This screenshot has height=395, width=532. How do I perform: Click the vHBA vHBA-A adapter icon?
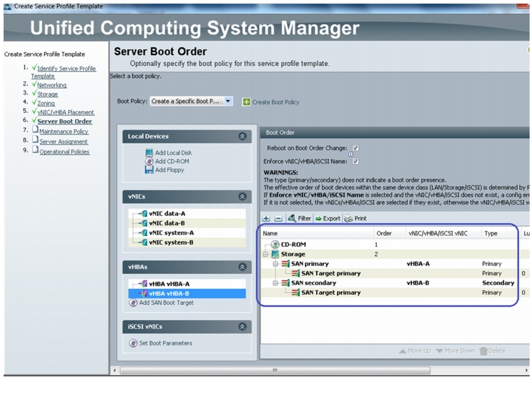[x=144, y=284]
